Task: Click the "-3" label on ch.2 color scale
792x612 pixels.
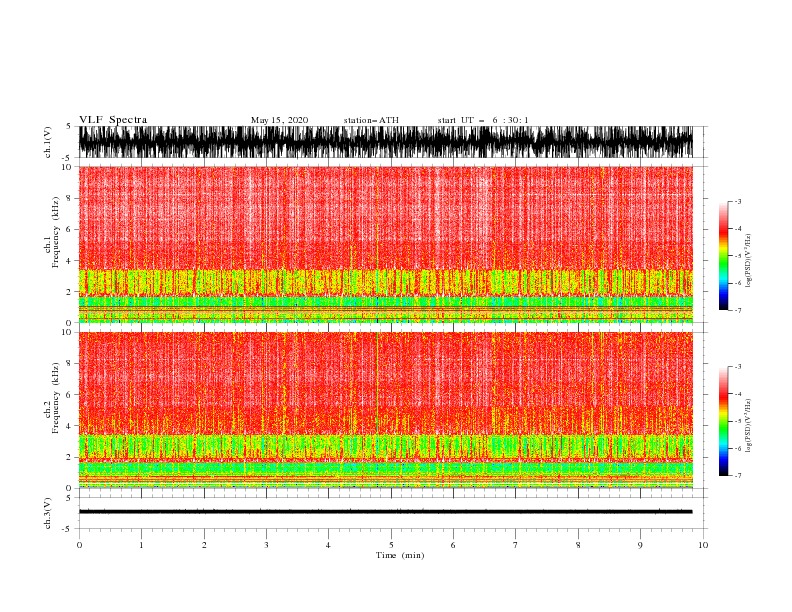Action: [x=738, y=367]
